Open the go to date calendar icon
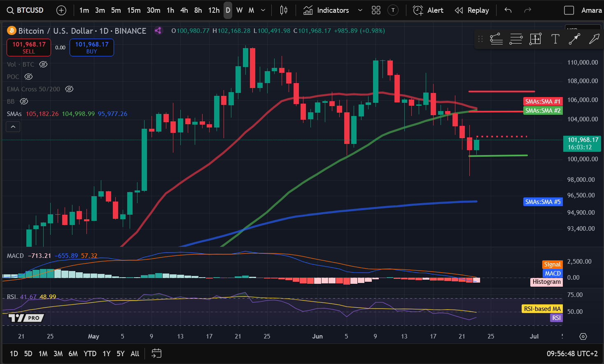Screen dimensions: 604x364 (156, 353)
